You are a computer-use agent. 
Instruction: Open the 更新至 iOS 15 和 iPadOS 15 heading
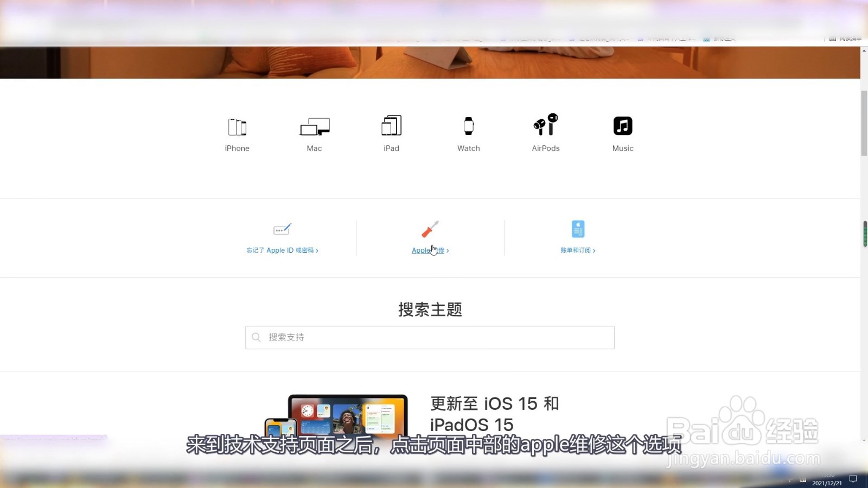click(495, 414)
